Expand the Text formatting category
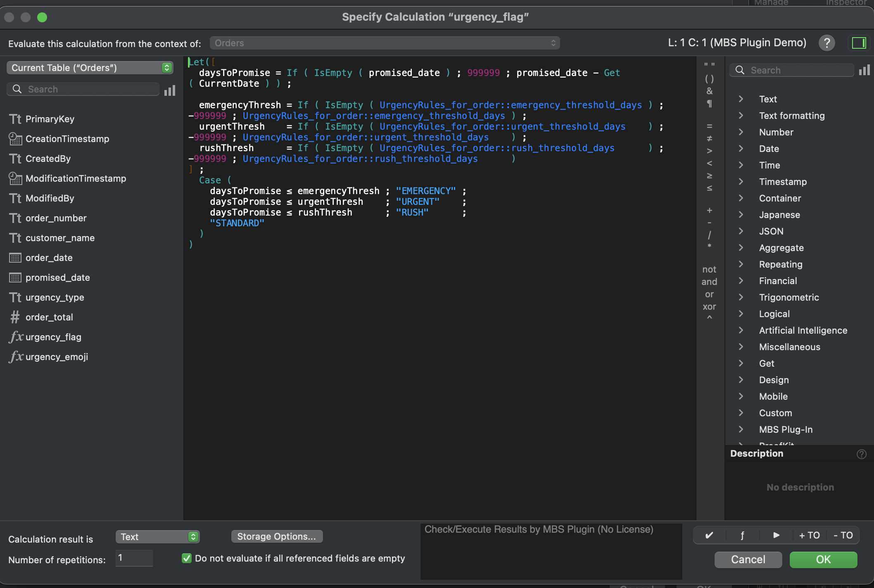The height and width of the screenshot is (588, 874). pos(741,116)
